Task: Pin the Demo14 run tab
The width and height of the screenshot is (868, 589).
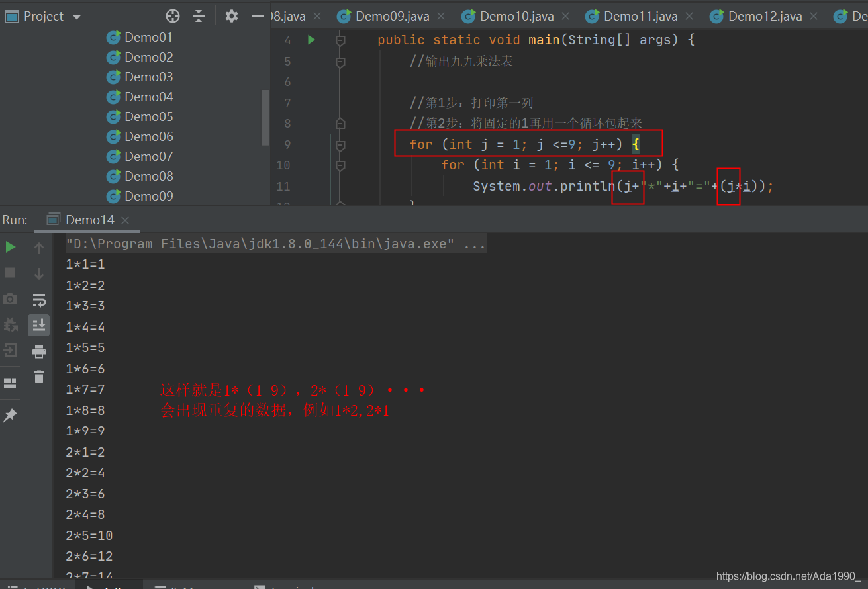Action: click(x=11, y=416)
